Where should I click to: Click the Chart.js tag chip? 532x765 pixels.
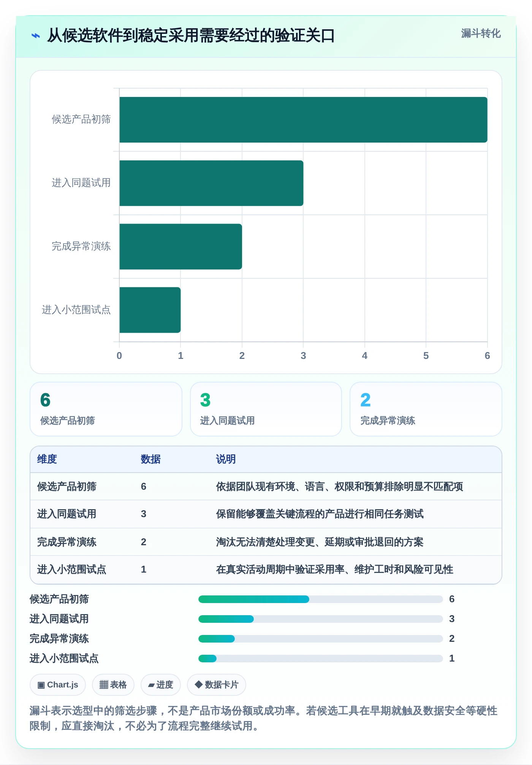click(58, 685)
